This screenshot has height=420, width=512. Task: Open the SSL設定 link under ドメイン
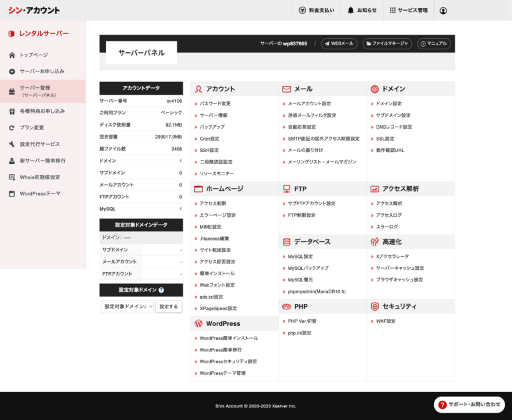tap(385, 139)
